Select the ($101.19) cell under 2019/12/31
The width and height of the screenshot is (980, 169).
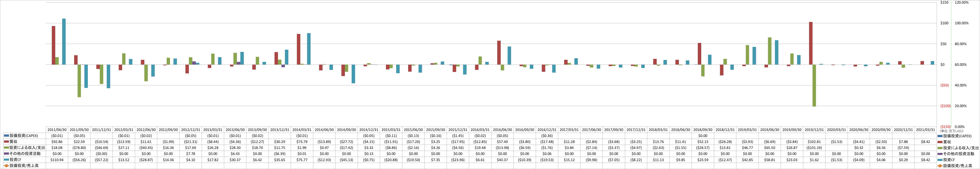click(x=814, y=148)
